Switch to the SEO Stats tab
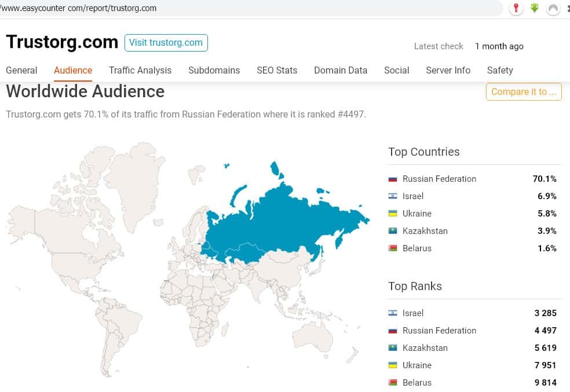This screenshot has height=392, width=570. click(x=277, y=70)
